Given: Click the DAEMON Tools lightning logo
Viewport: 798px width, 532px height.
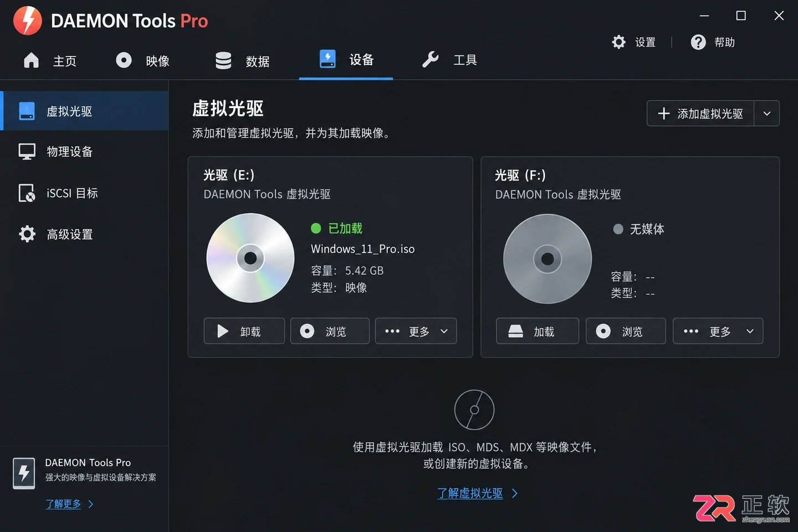Looking at the screenshot, I should [x=28, y=21].
